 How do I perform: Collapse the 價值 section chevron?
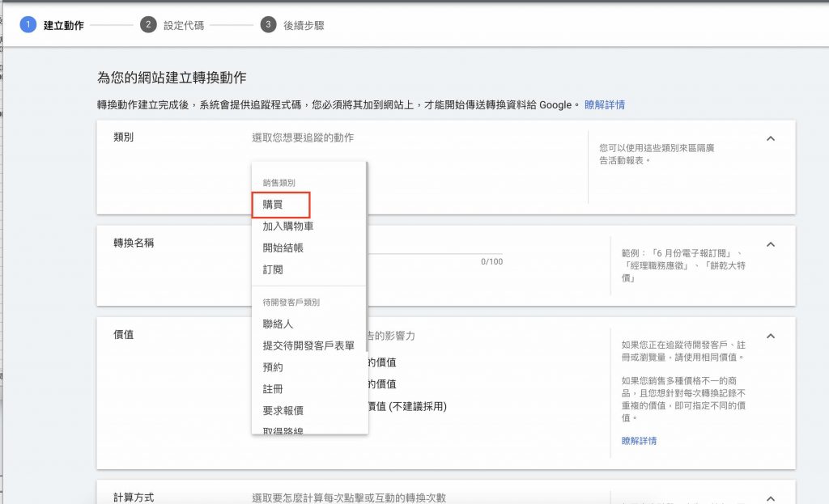coord(770,336)
